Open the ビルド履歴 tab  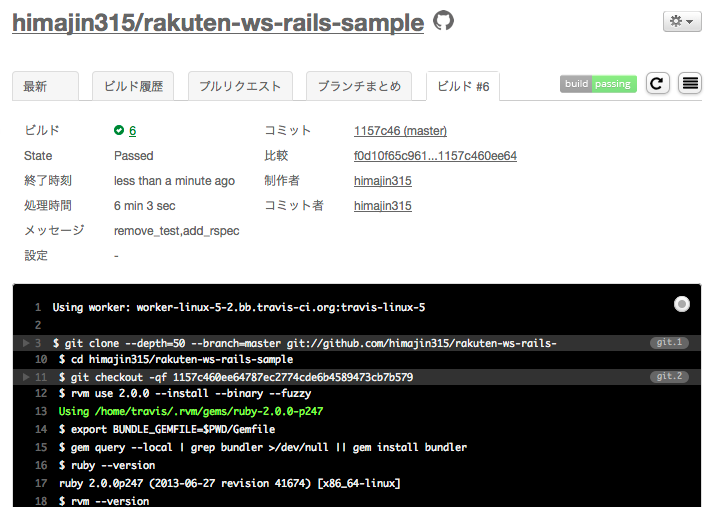pyautogui.click(x=133, y=86)
